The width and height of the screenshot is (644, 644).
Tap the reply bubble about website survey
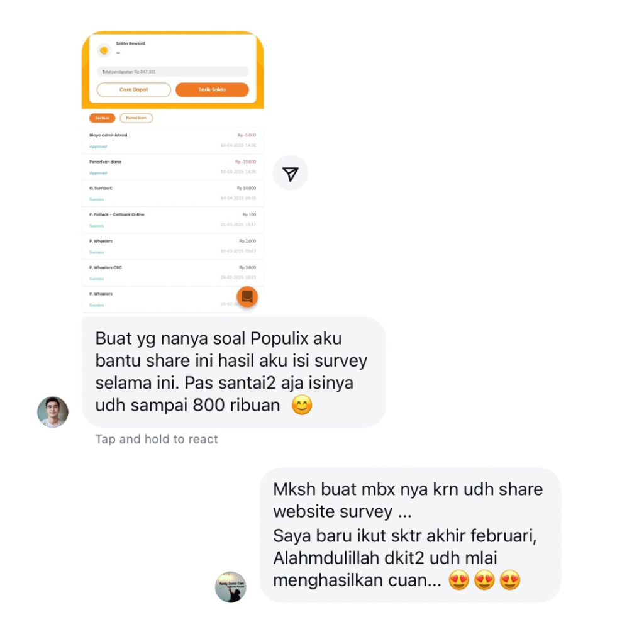click(410, 535)
